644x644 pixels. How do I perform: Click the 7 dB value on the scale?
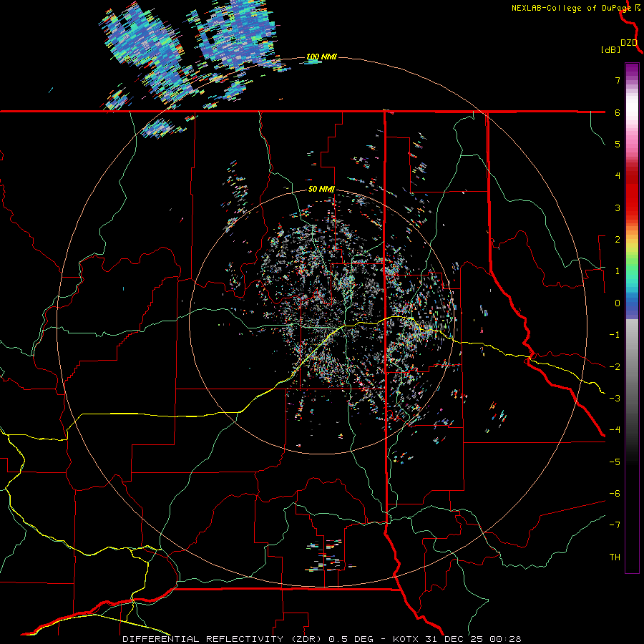click(618, 80)
